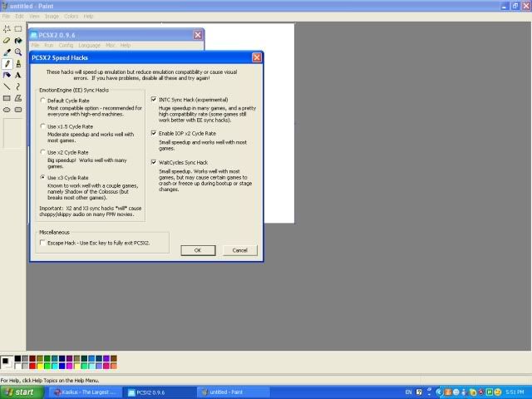532x399 pixels.
Task: Select the Rounded Rectangle shape tool
Action: pos(18,110)
